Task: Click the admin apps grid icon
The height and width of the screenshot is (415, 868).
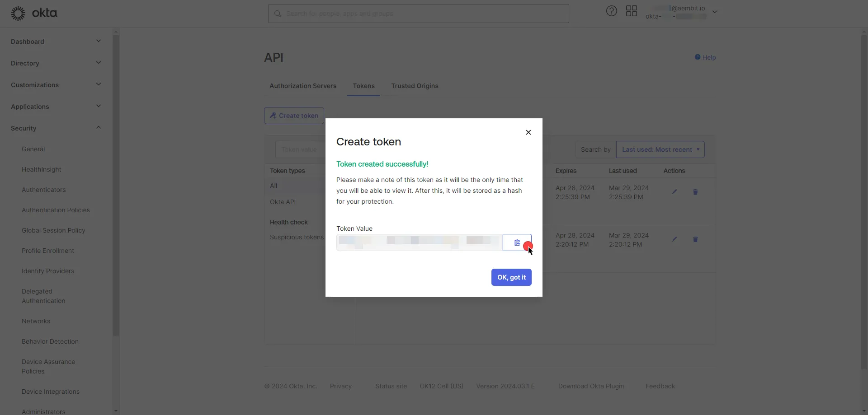Action: (632, 11)
